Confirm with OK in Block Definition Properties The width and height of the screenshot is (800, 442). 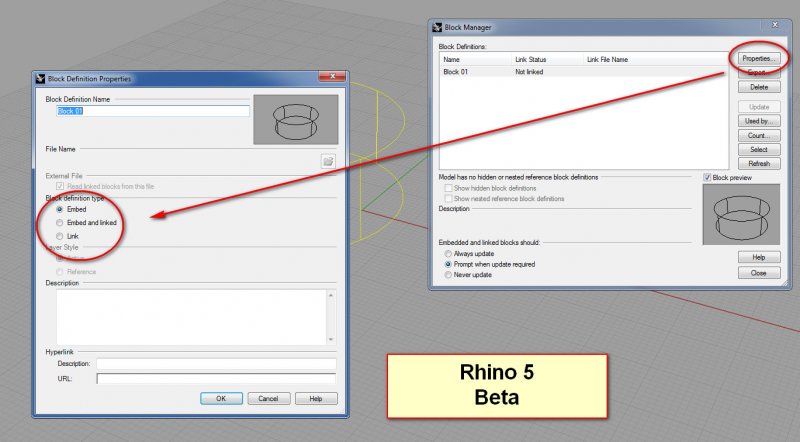221,399
